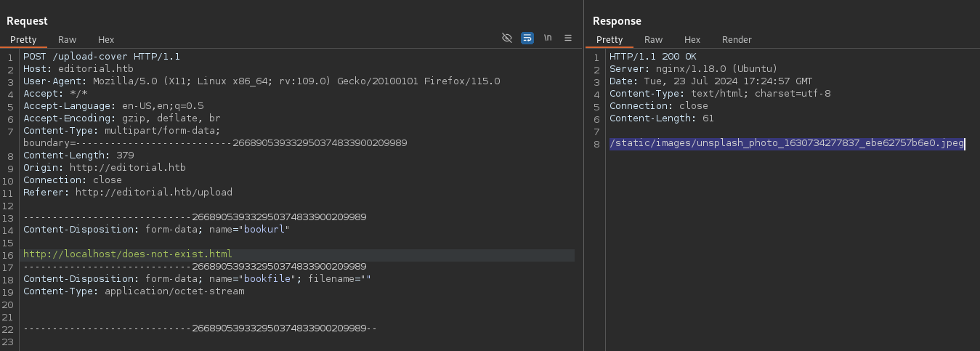Click the Host: editorial.htb header line

pyautogui.click(x=78, y=69)
